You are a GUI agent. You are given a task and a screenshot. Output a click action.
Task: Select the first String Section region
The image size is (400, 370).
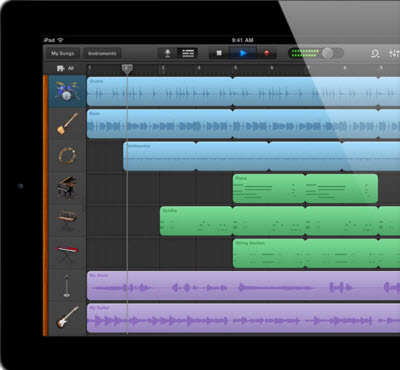coord(269,253)
